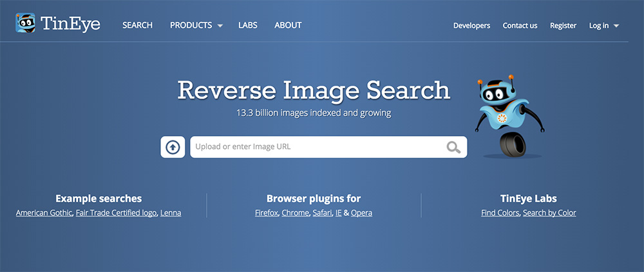Get the IE browser plugin
This screenshot has height=272, width=644.
339,213
